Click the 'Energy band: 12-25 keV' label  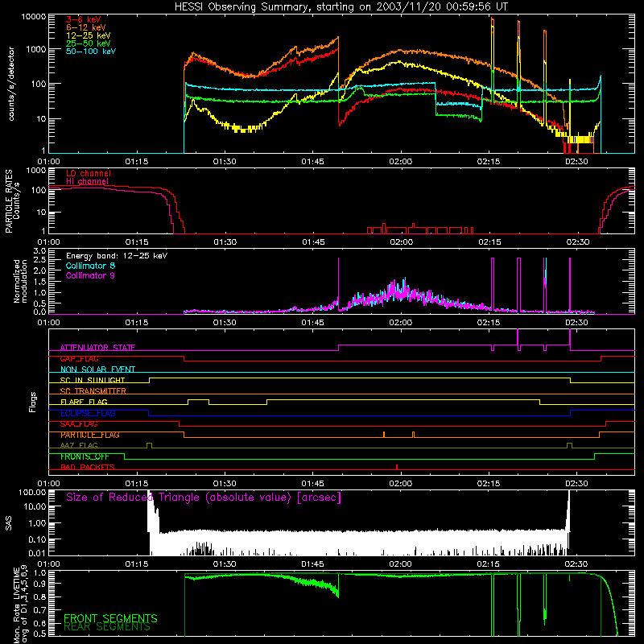117,256
